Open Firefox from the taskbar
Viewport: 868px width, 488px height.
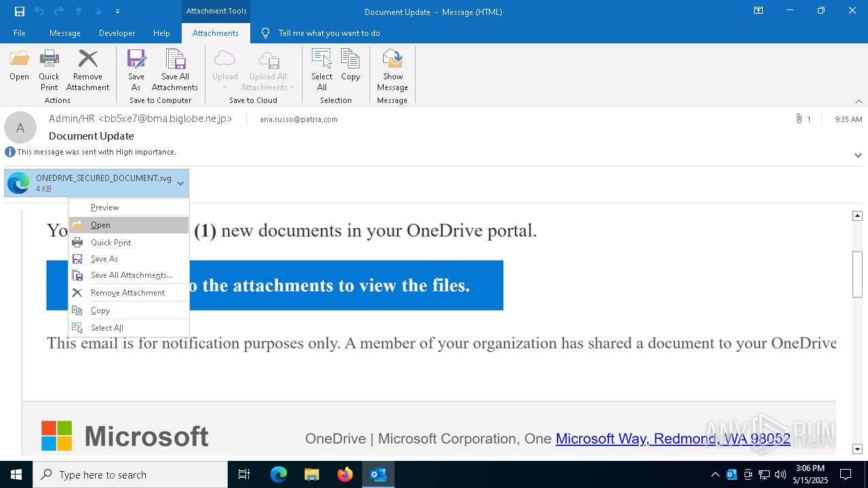(344, 474)
